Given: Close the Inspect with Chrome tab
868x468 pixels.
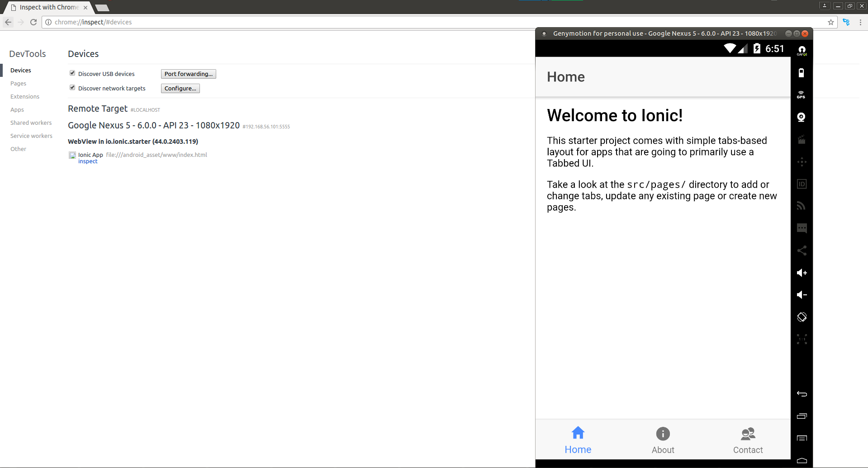Looking at the screenshot, I should click(x=85, y=8).
